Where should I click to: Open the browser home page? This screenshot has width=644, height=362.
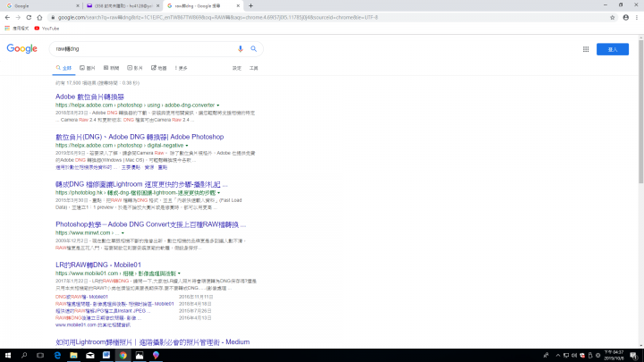point(39,17)
